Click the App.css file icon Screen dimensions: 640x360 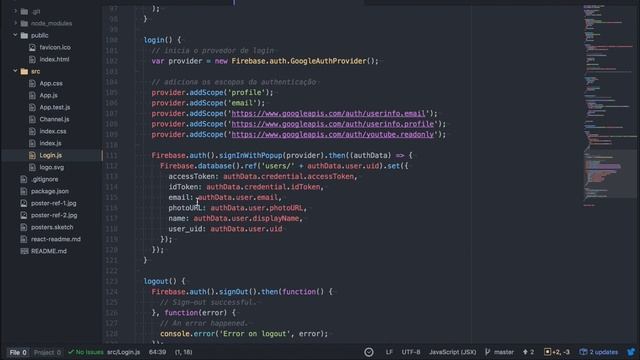32,83
